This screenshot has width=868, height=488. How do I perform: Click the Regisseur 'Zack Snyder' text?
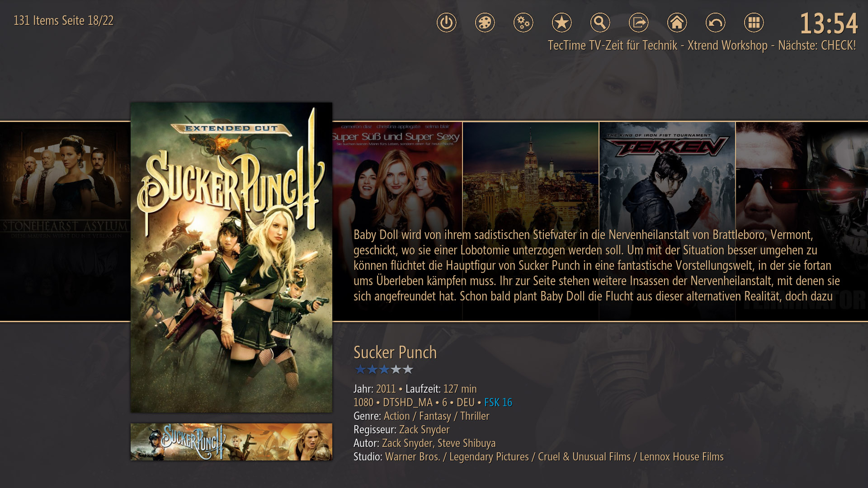click(424, 430)
